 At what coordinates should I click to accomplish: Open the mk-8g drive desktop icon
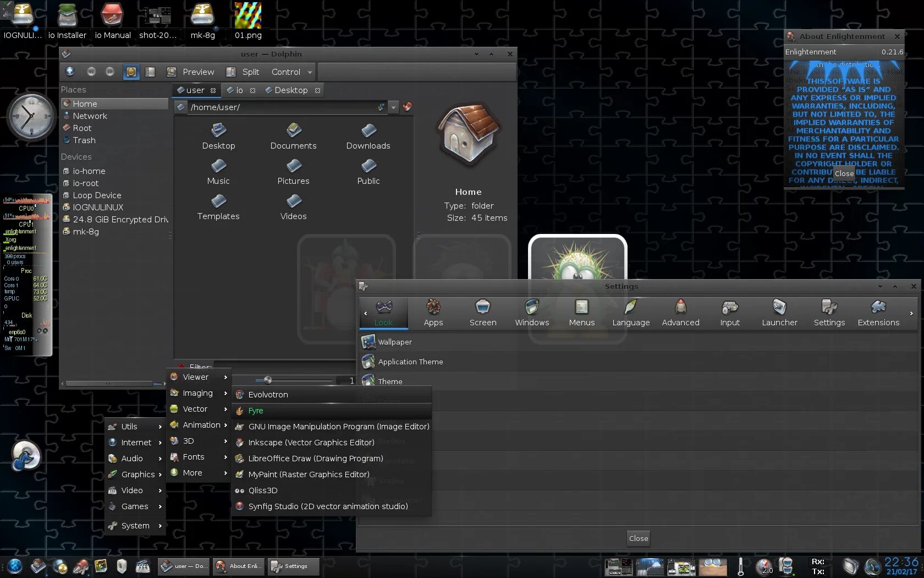tap(202, 21)
